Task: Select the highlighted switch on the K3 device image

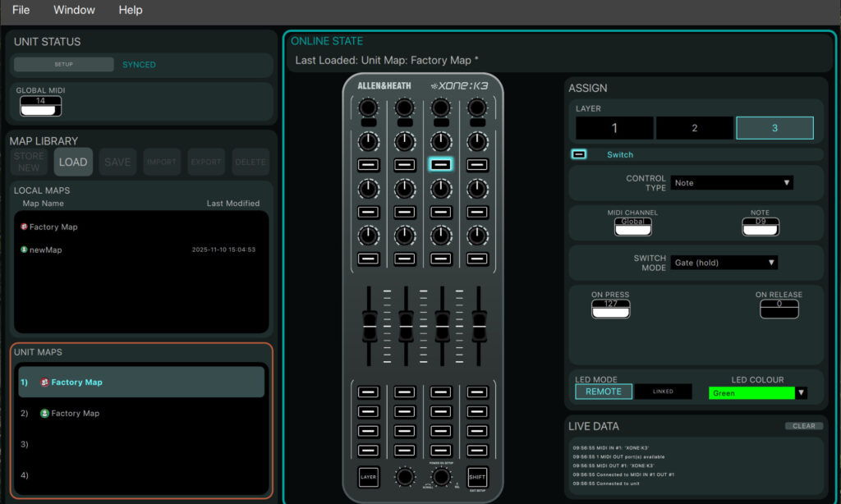Action: pyautogui.click(x=440, y=164)
